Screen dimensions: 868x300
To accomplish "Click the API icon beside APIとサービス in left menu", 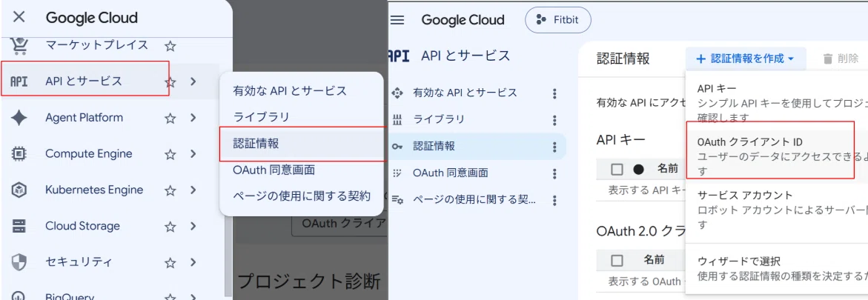I will click(19, 81).
